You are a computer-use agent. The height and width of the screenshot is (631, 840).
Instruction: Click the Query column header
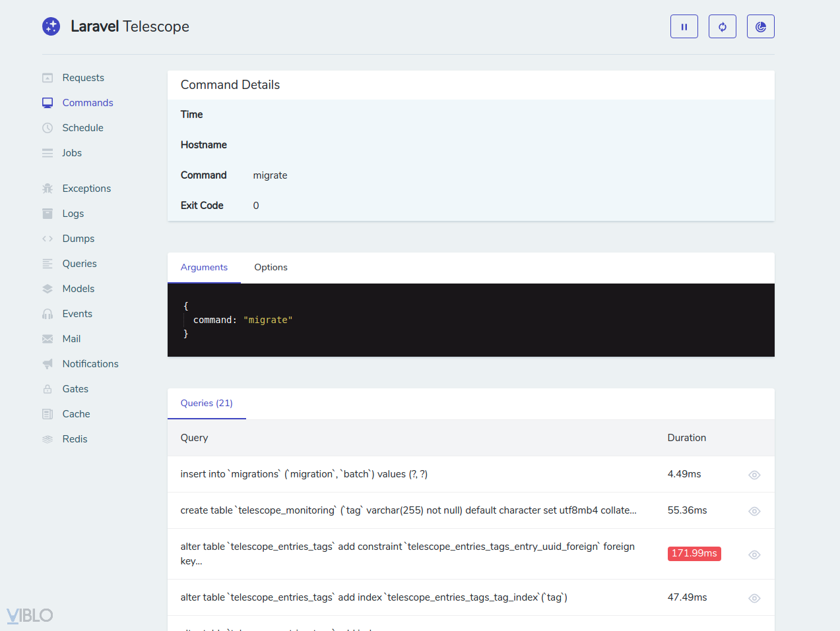(x=194, y=438)
